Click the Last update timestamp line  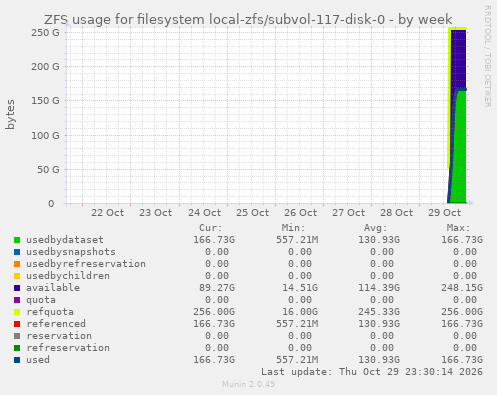click(372, 372)
